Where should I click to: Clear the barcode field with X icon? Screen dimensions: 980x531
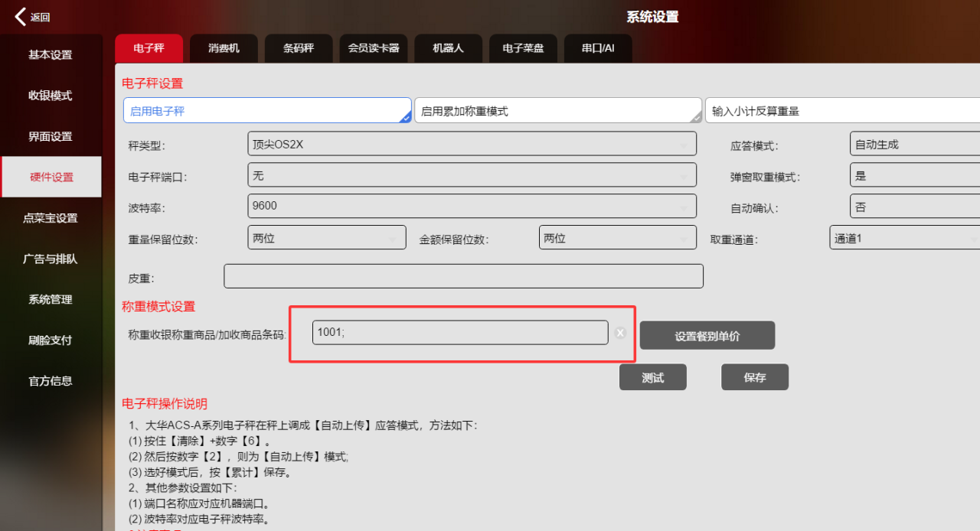[x=620, y=333]
